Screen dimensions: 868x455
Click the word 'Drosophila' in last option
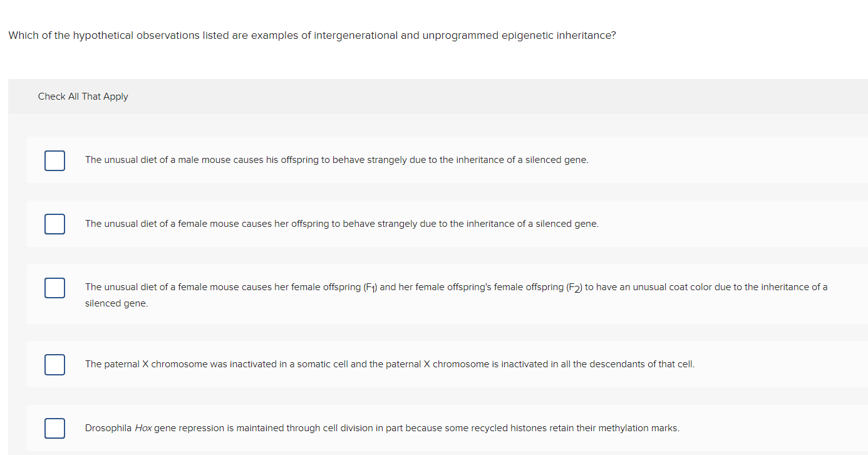[108, 428]
